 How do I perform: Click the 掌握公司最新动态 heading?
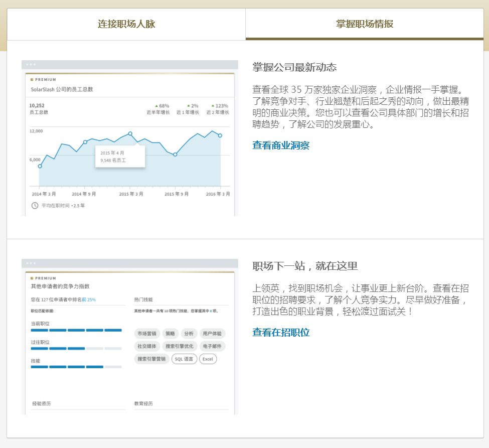pos(294,67)
